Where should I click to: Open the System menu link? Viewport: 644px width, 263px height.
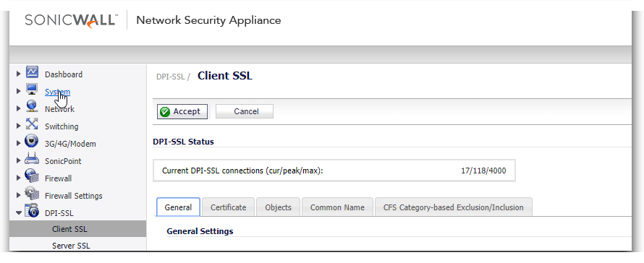tap(57, 92)
